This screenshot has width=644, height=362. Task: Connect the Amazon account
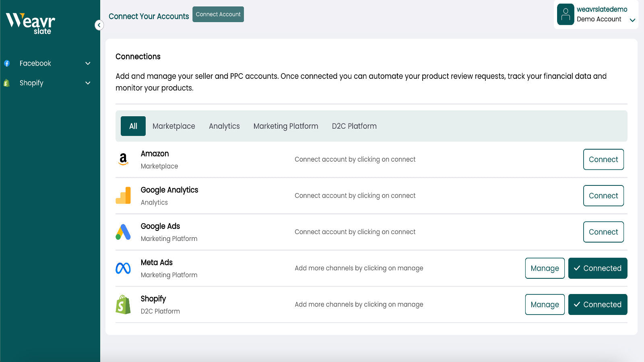coord(603,159)
